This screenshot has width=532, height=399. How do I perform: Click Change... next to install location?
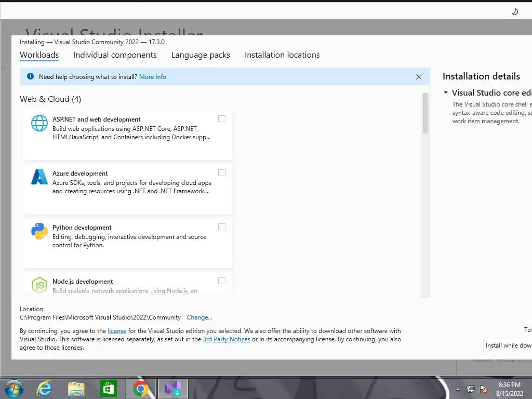(x=199, y=317)
